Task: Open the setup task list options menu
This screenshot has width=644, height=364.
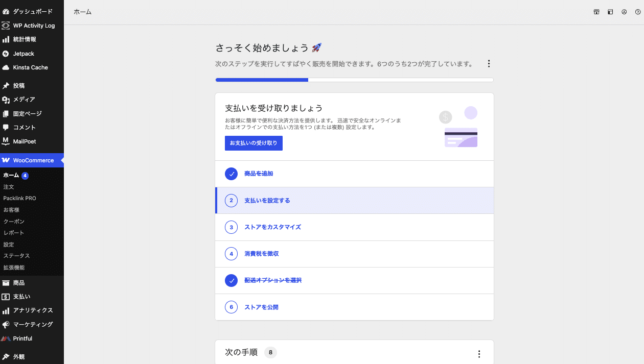Action: tap(489, 64)
